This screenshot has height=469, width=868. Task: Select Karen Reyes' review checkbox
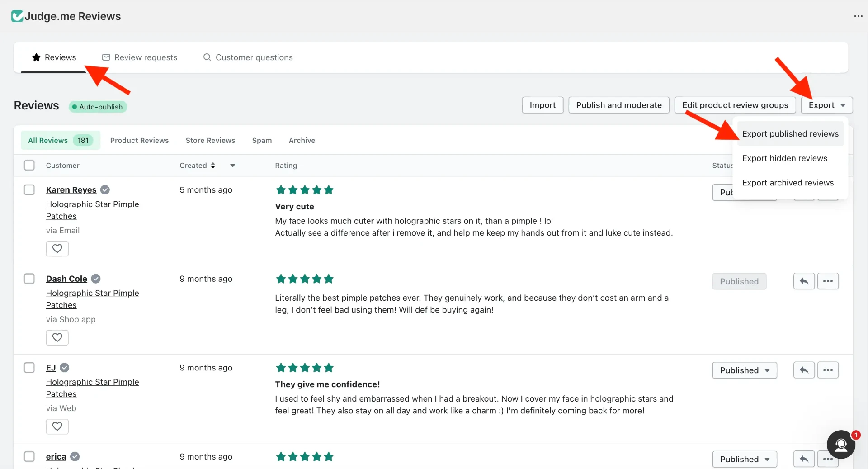(x=29, y=190)
